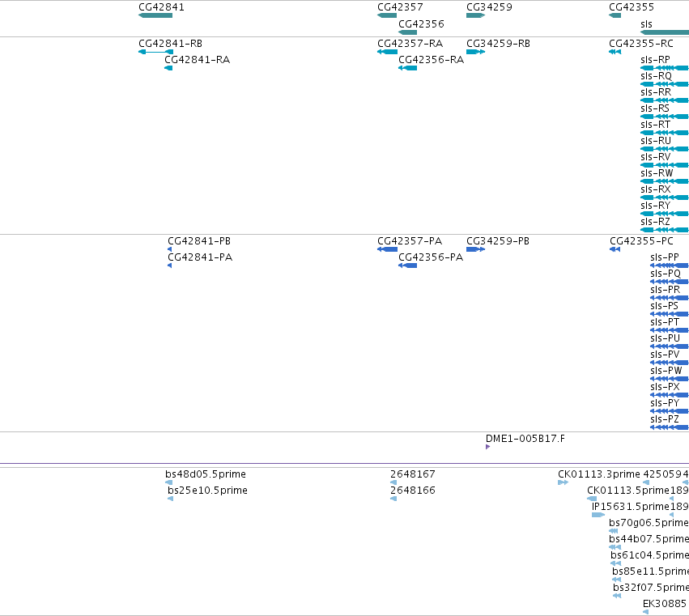Click the sls-RV transcript label
The height and width of the screenshot is (616, 689).
(656, 157)
